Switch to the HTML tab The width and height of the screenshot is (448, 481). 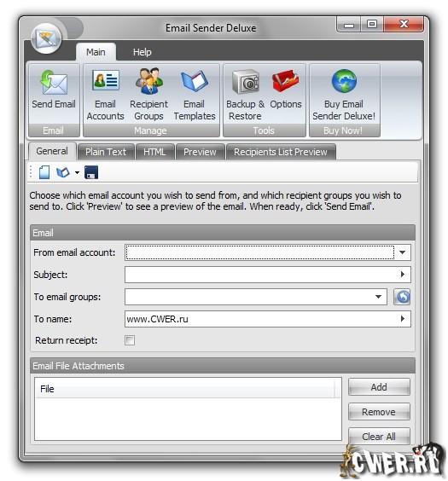tap(155, 152)
